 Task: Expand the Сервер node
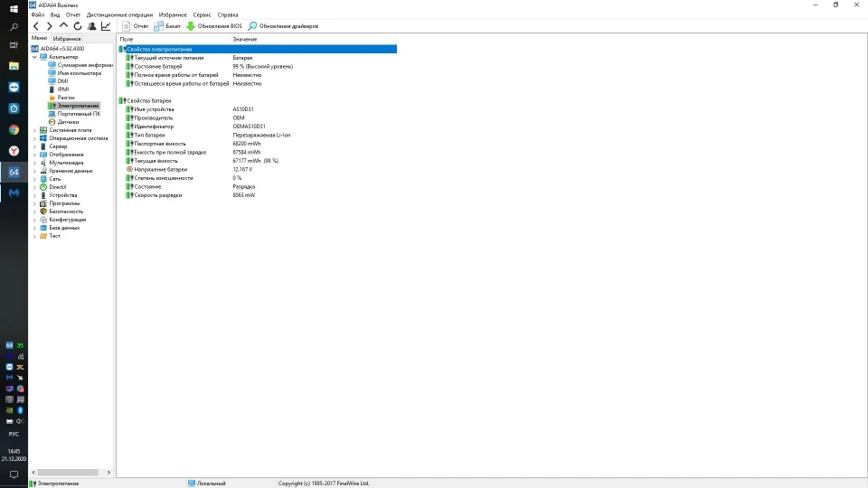tap(35, 146)
